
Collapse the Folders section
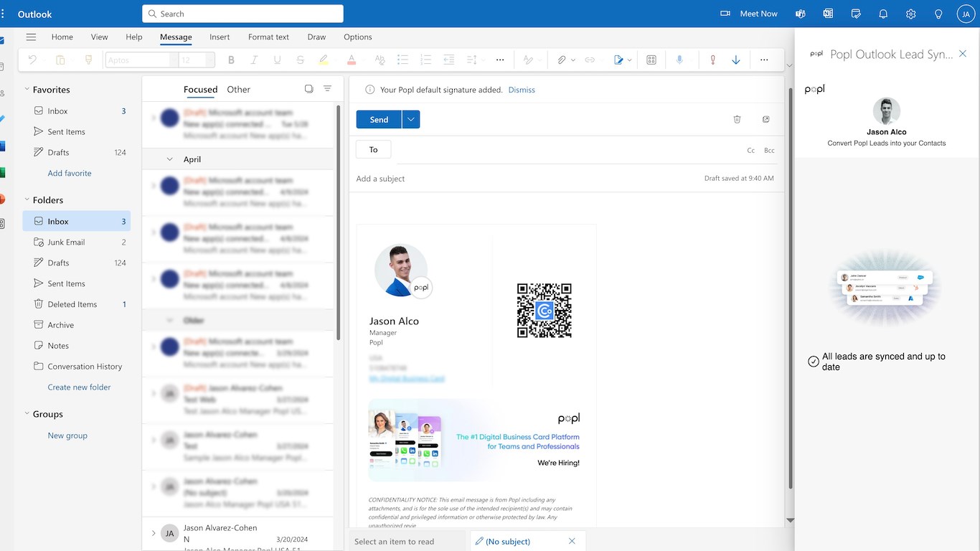27,200
